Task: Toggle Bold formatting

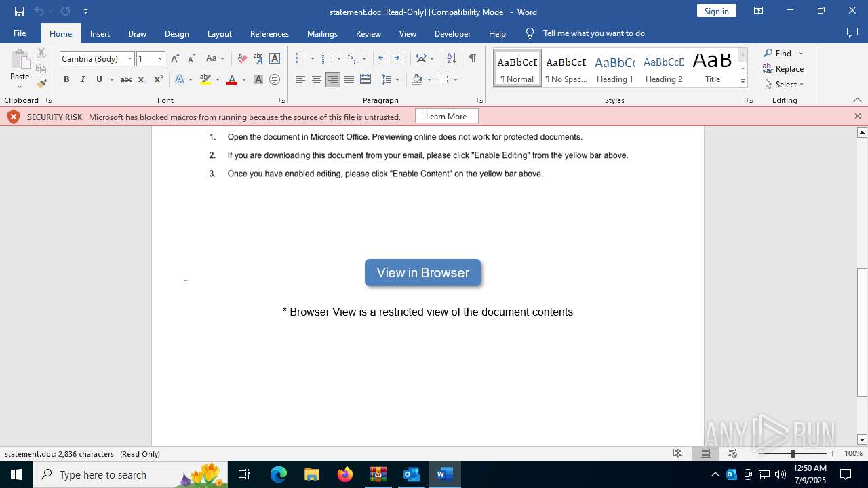Action: click(x=66, y=79)
